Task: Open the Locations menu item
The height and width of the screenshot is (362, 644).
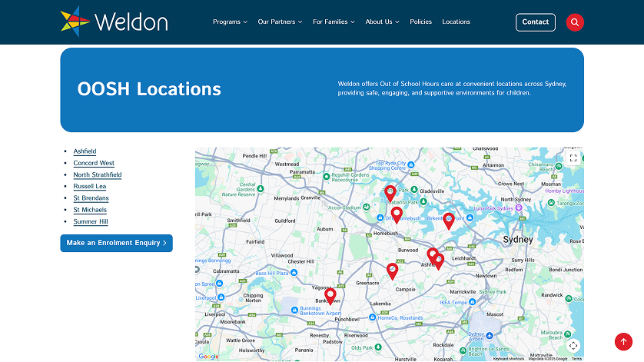Action: tap(456, 22)
